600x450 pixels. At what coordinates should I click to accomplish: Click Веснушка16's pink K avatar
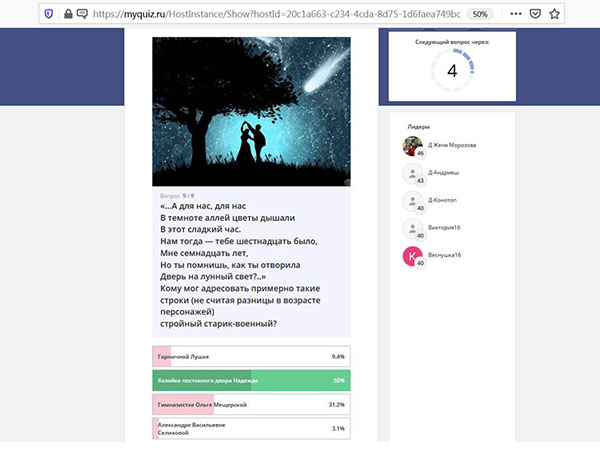[x=412, y=257]
